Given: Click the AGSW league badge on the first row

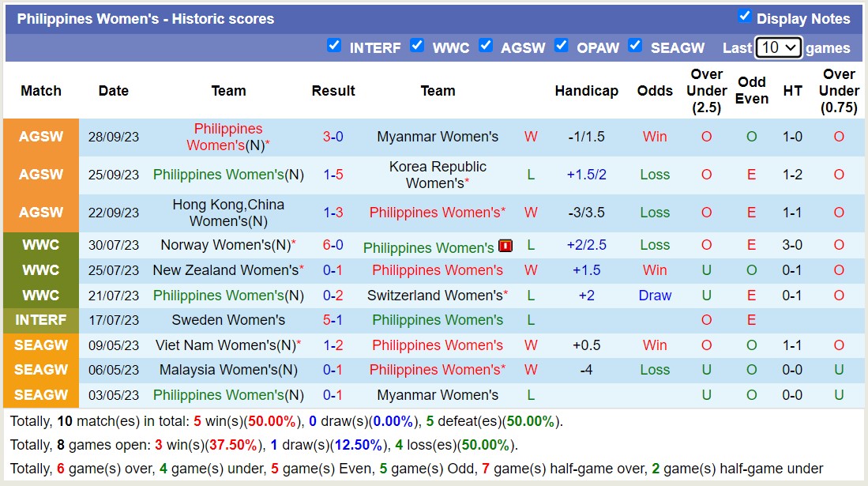Looking at the screenshot, I should point(40,136).
